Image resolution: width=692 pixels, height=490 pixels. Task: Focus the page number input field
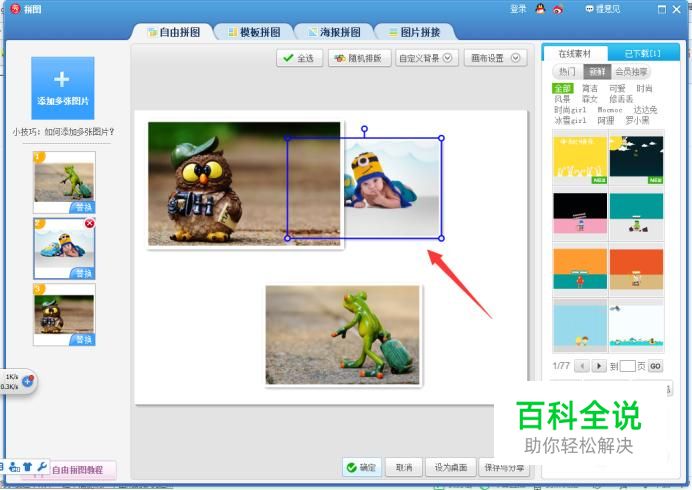[x=627, y=366]
